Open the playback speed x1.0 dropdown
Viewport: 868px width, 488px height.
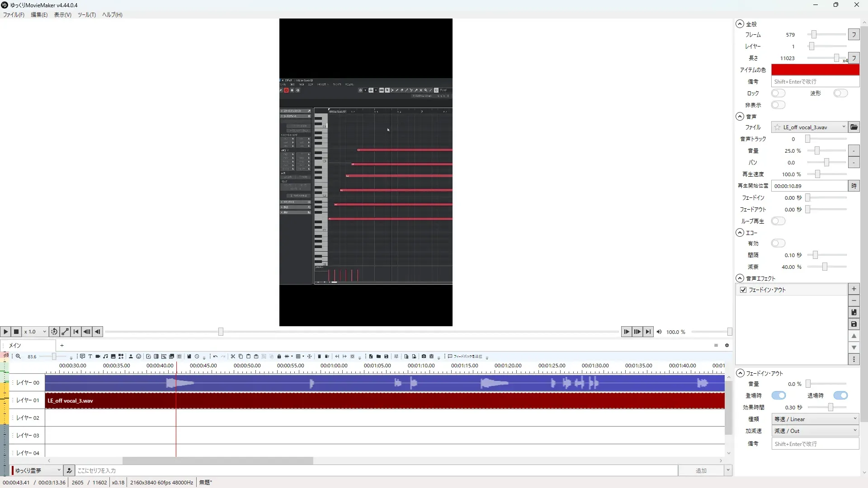(35, 332)
